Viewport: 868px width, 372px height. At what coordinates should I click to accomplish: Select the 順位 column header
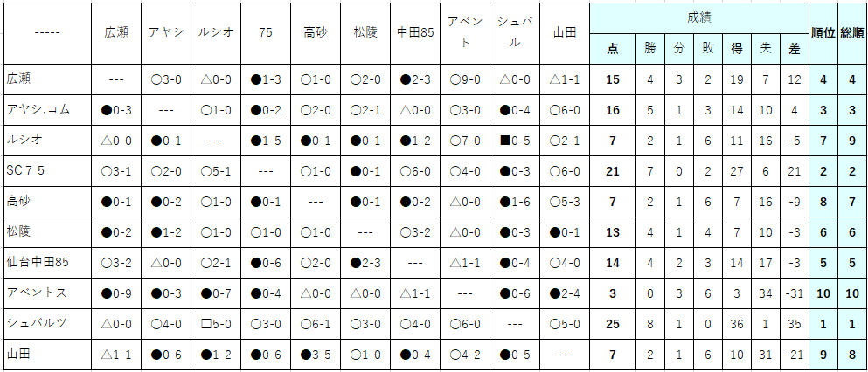coord(823,33)
